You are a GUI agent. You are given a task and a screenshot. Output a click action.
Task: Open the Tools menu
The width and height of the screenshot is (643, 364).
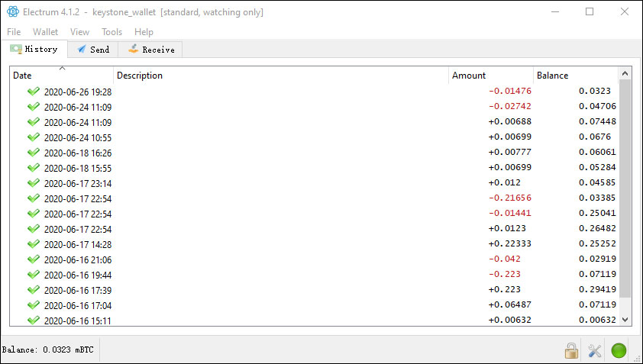tap(111, 32)
